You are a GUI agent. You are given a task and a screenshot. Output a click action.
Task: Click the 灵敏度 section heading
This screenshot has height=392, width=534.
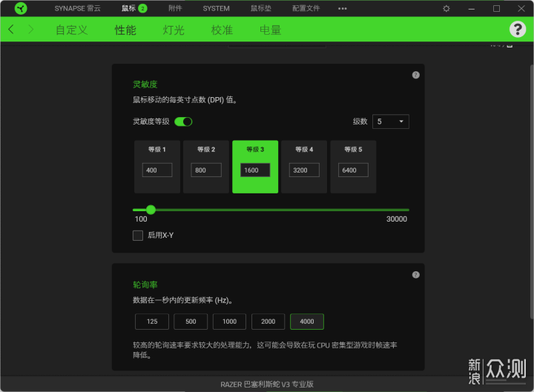point(145,84)
